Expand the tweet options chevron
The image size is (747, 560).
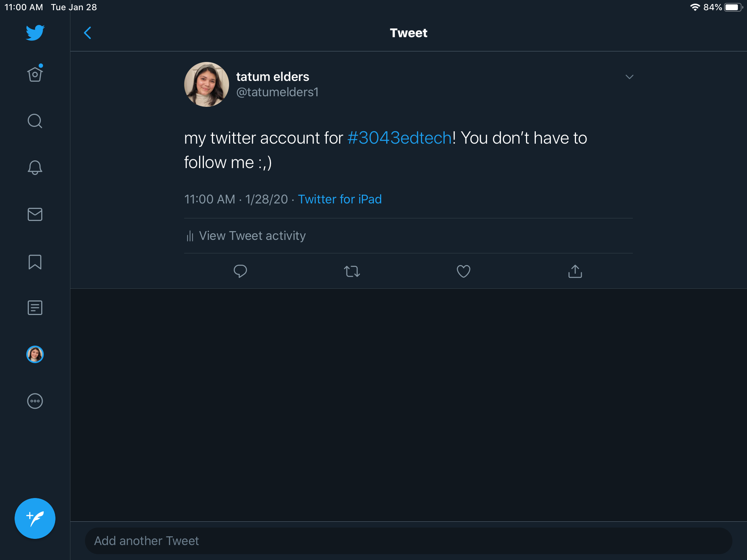[629, 77]
